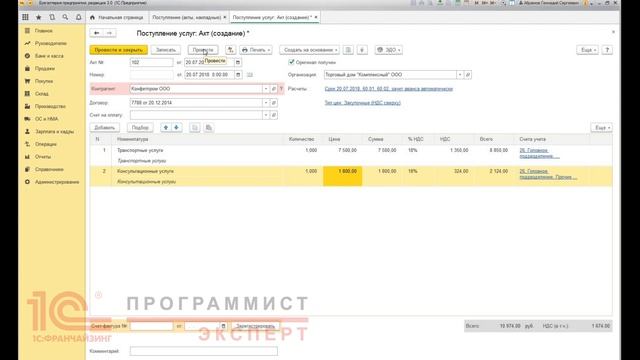Click Счет-фактура № input field
The image size is (640, 360).
tap(151, 326)
